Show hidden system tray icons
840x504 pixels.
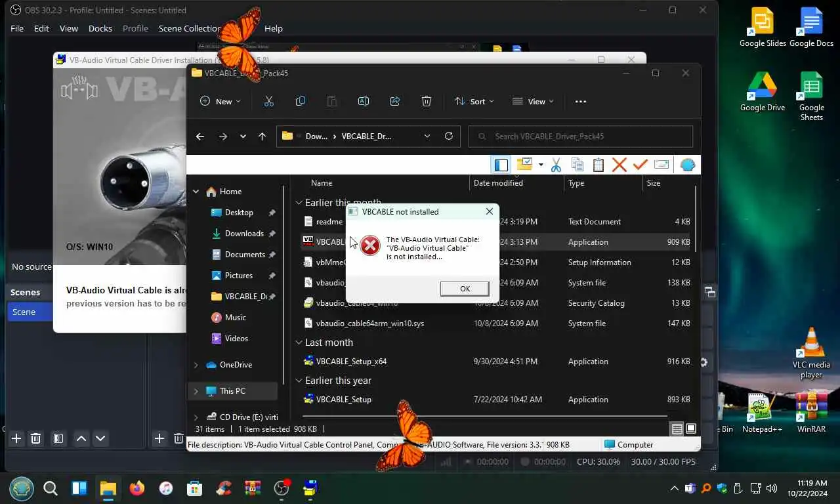click(x=674, y=488)
